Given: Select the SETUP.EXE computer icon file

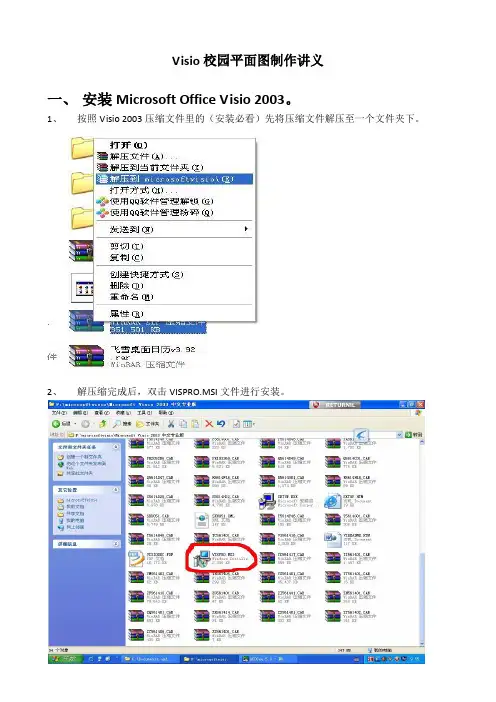Looking at the screenshot, I should (267, 501).
